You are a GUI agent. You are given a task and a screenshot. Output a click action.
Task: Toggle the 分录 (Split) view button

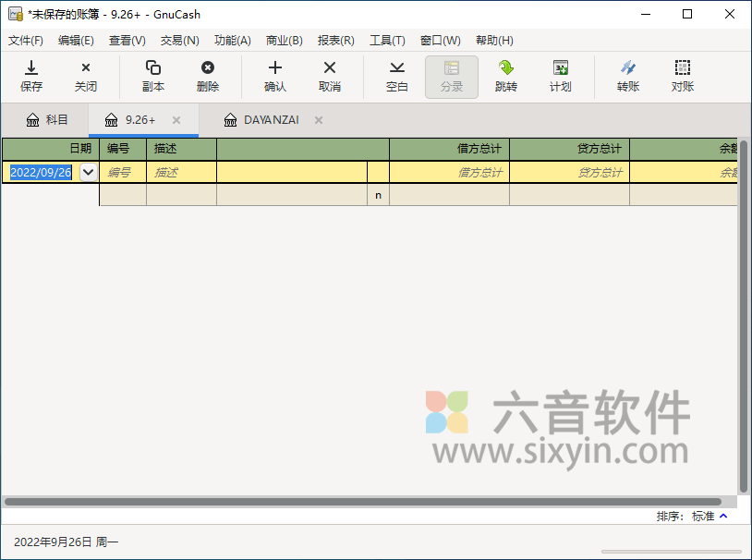click(x=451, y=76)
